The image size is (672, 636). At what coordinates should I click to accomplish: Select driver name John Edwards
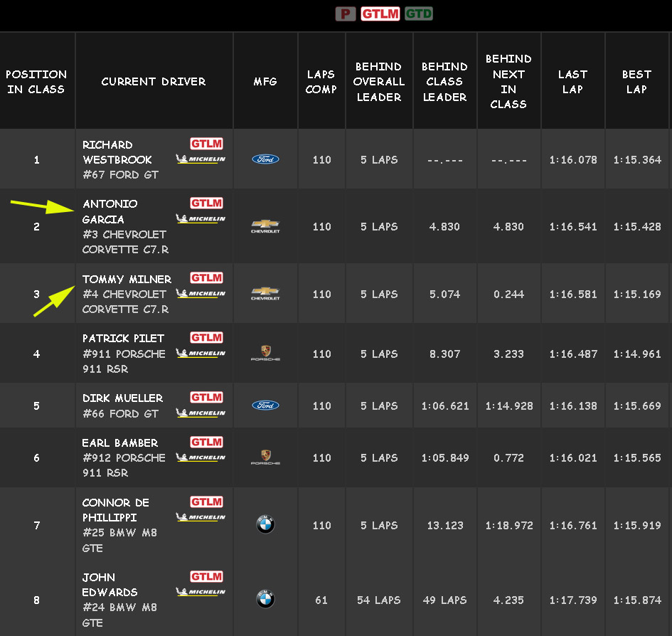[x=110, y=585]
